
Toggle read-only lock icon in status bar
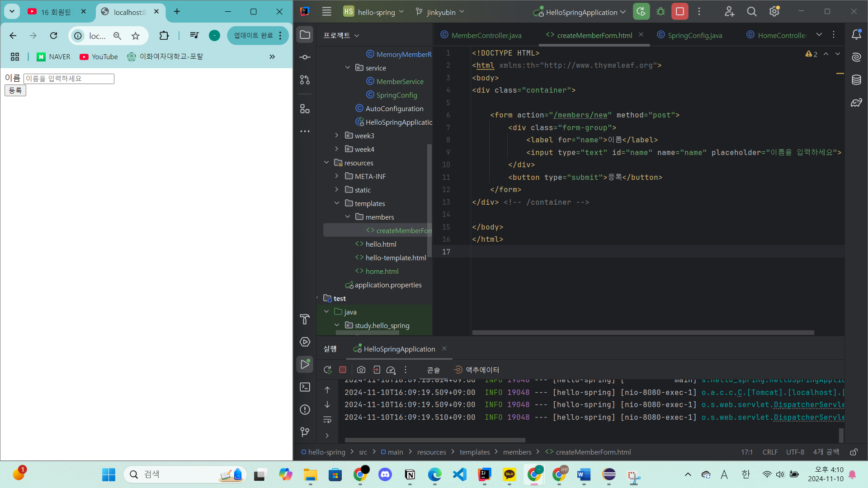[x=854, y=452]
